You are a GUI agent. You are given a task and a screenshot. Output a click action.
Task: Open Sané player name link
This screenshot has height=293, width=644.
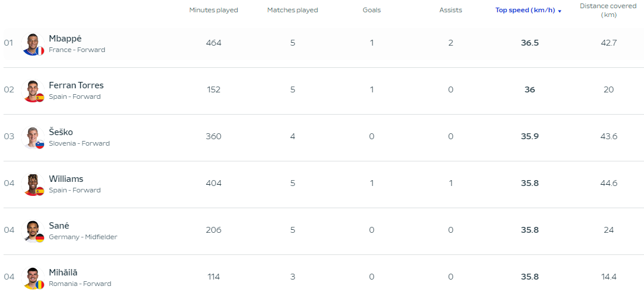point(59,226)
